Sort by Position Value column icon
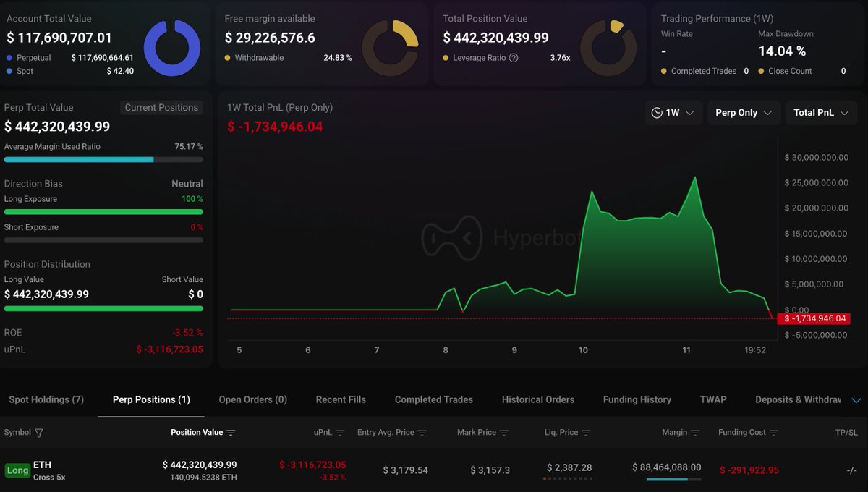 [231, 433]
